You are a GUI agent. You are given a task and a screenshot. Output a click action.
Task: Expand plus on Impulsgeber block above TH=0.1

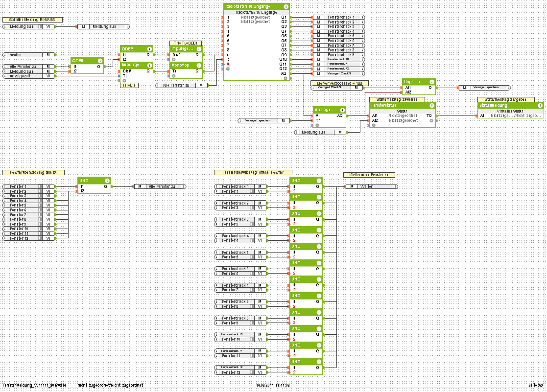tap(124, 81)
